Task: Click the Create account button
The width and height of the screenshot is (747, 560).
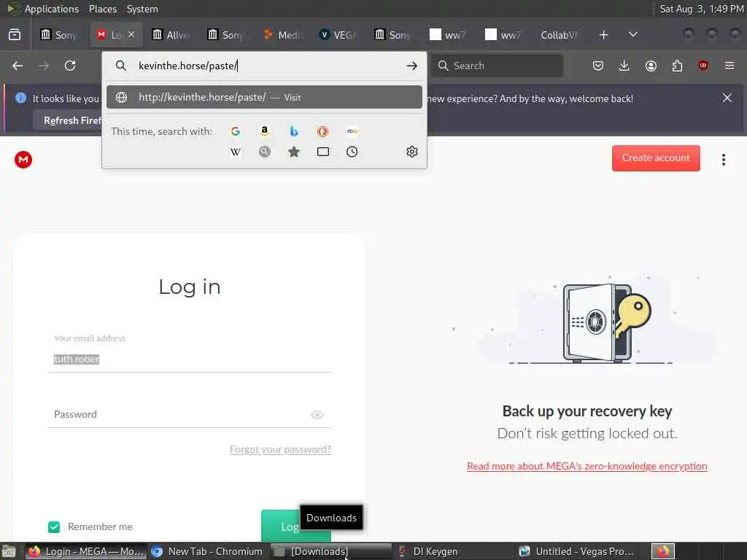Action: pos(656,158)
